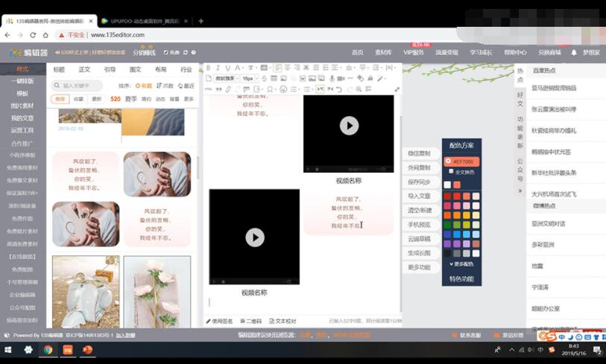The height and width of the screenshot is (364, 606).
Task: Switch to the 引导 style tab
Action: pos(110,69)
